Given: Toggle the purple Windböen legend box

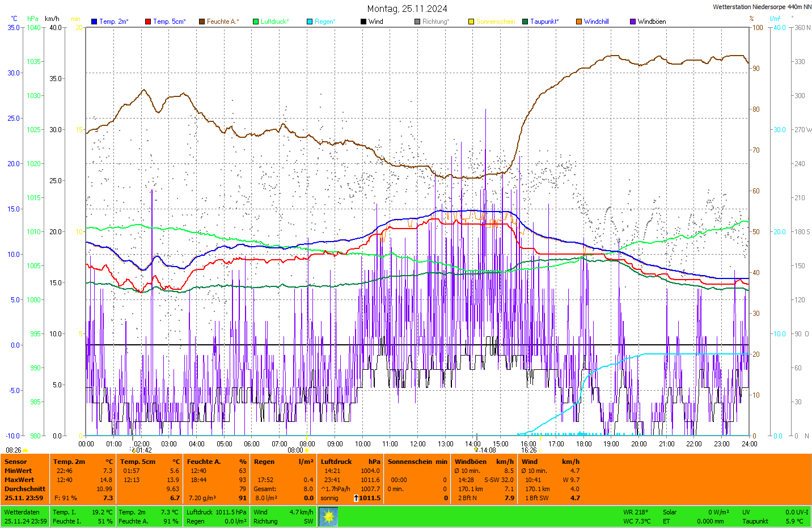Looking at the screenshot, I should 633,22.
